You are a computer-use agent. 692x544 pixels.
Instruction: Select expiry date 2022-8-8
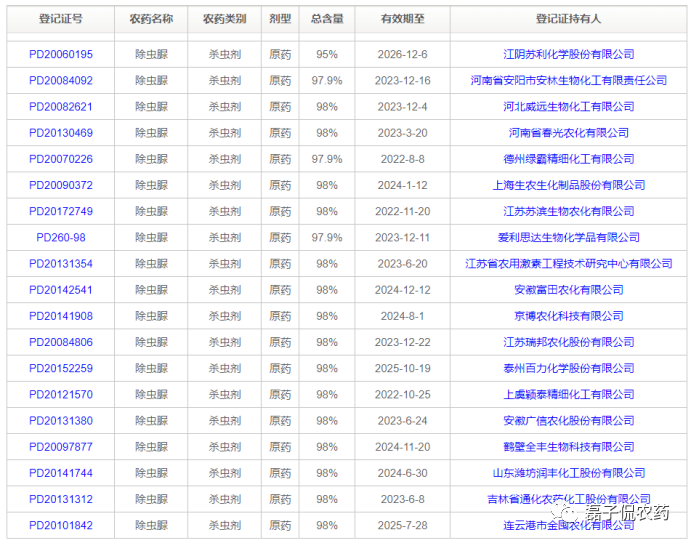point(402,159)
